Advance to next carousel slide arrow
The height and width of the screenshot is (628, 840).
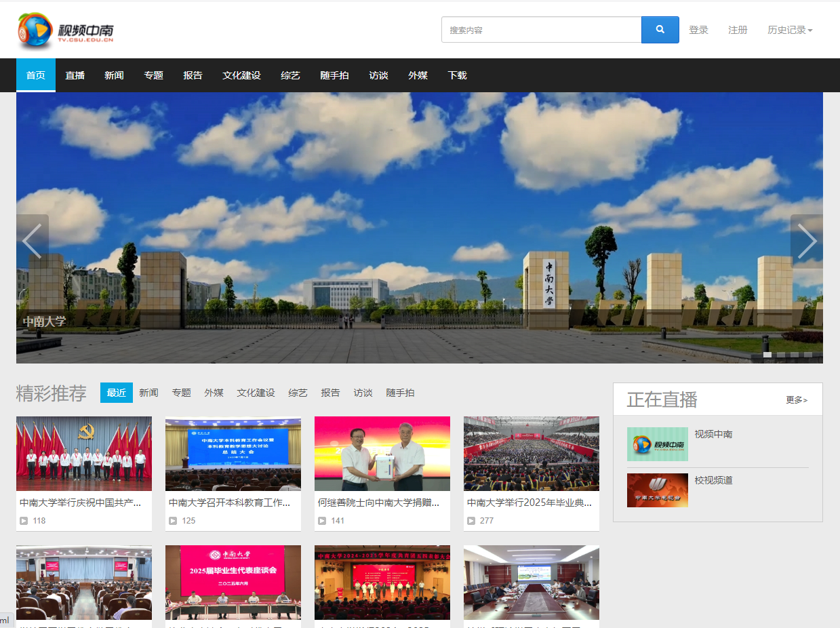click(806, 241)
